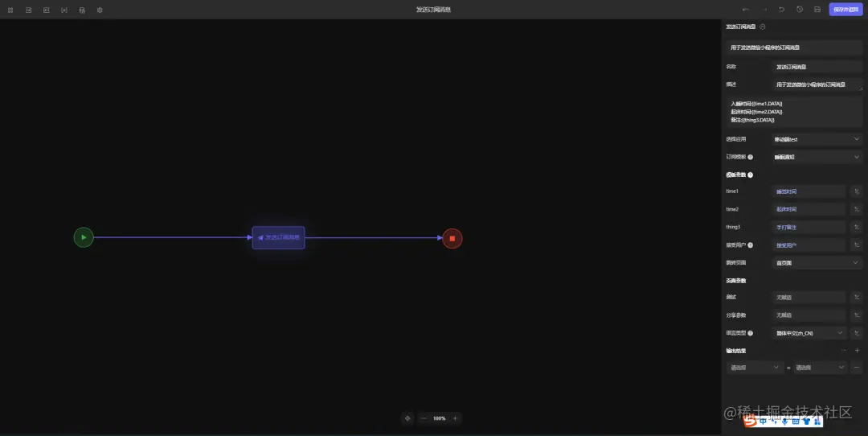Click the back arrow icon in top-right toolbar
This screenshot has height=436, width=868.
[x=746, y=10]
